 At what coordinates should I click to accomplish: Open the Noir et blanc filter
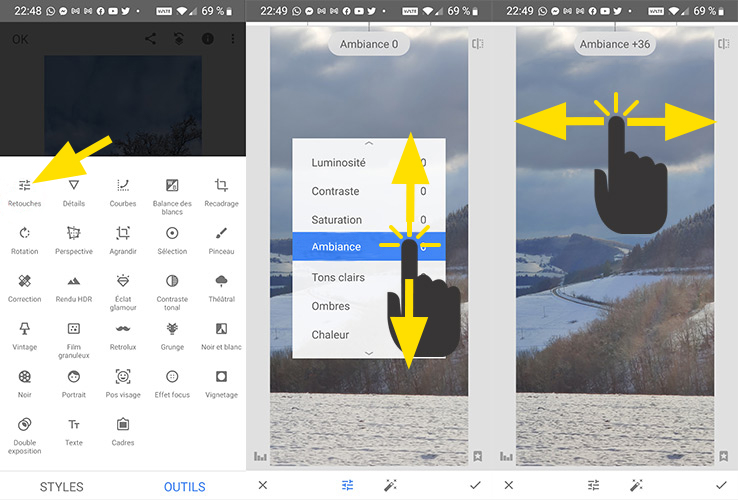point(221,337)
